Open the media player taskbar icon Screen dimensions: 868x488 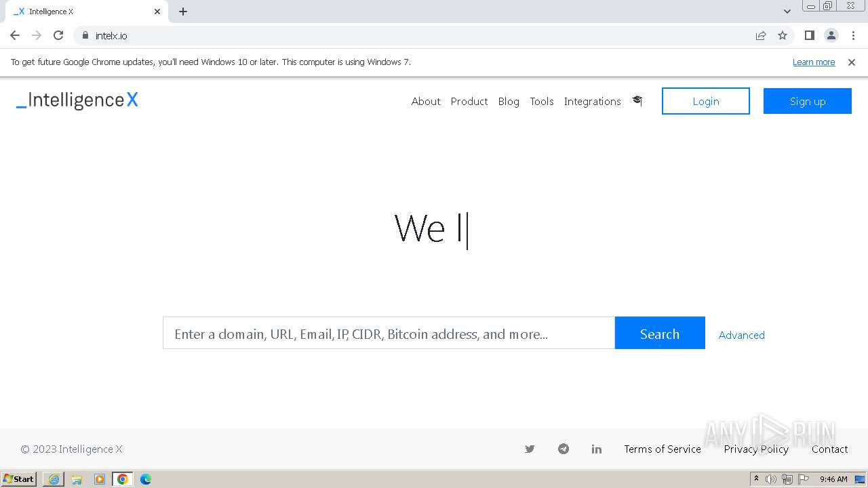click(x=100, y=479)
